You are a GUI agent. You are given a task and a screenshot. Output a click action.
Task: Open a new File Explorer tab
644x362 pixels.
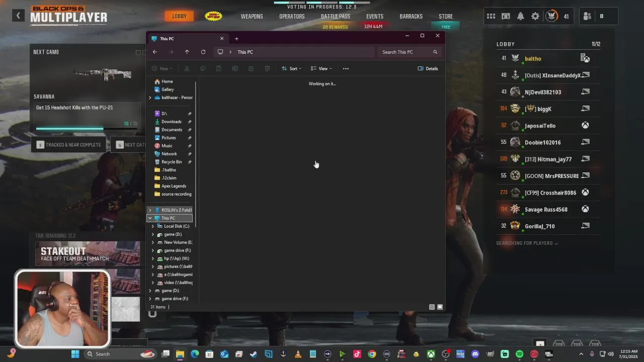click(x=236, y=39)
